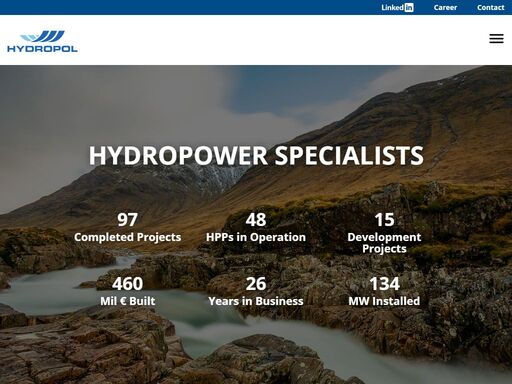Open the hamburger menu icon
Screen dimensions: 512x384
pos(496,39)
